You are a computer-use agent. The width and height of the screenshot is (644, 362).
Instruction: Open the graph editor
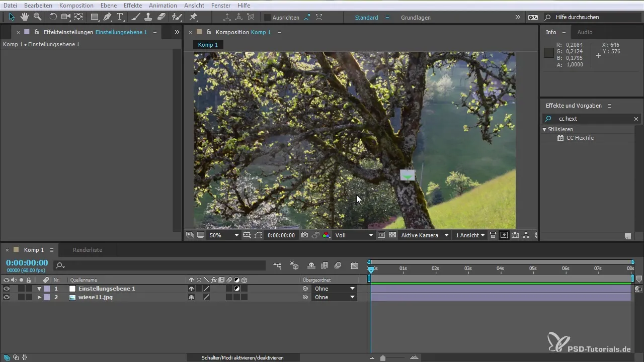pyautogui.click(x=355, y=265)
